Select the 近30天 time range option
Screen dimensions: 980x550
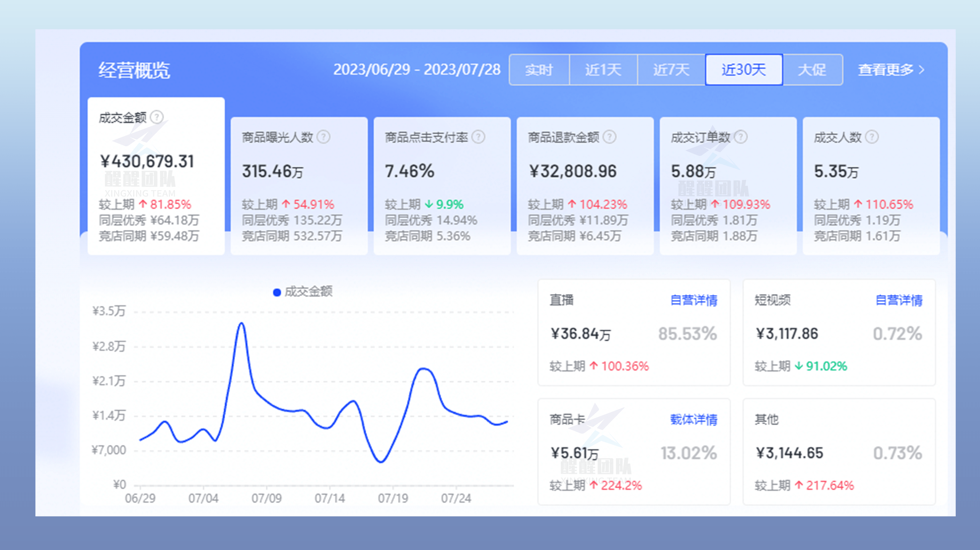pyautogui.click(x=744, y=70)
